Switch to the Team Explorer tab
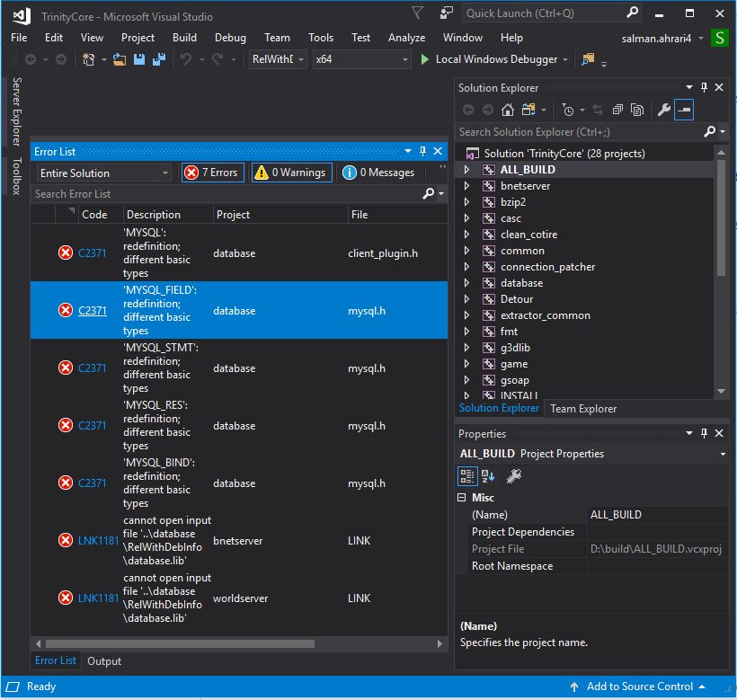The width and height of the screenshot is (737, 700). tap(582, 409)
